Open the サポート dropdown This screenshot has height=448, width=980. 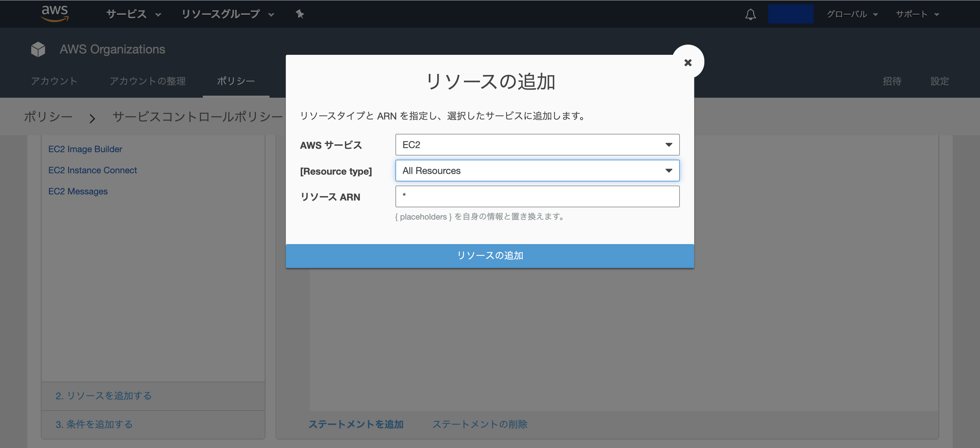pos(917,14)
